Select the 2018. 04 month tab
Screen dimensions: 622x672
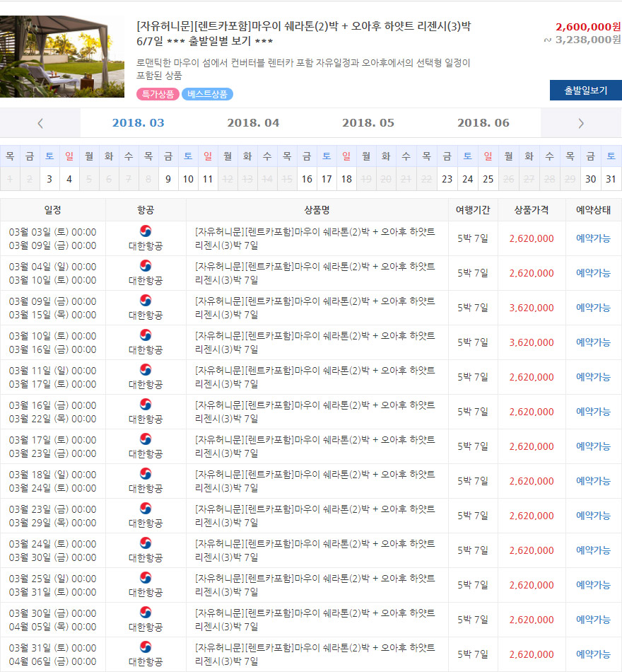(x=253, y=123)
